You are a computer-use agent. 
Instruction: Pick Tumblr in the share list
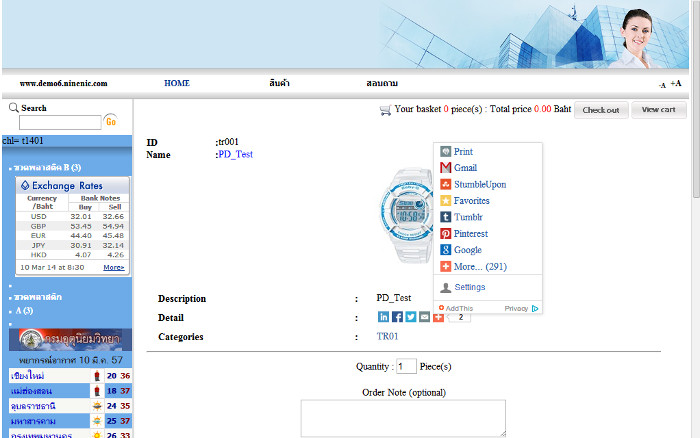468,217
